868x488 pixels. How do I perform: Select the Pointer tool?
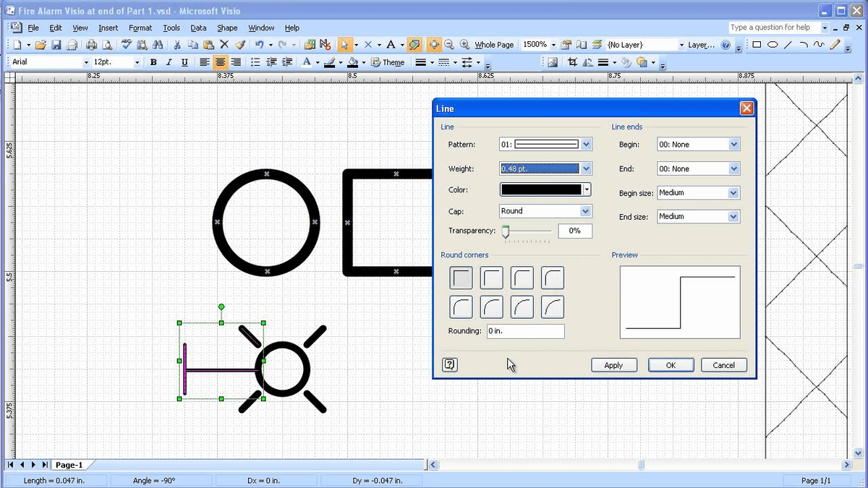(x=343, y=45)
